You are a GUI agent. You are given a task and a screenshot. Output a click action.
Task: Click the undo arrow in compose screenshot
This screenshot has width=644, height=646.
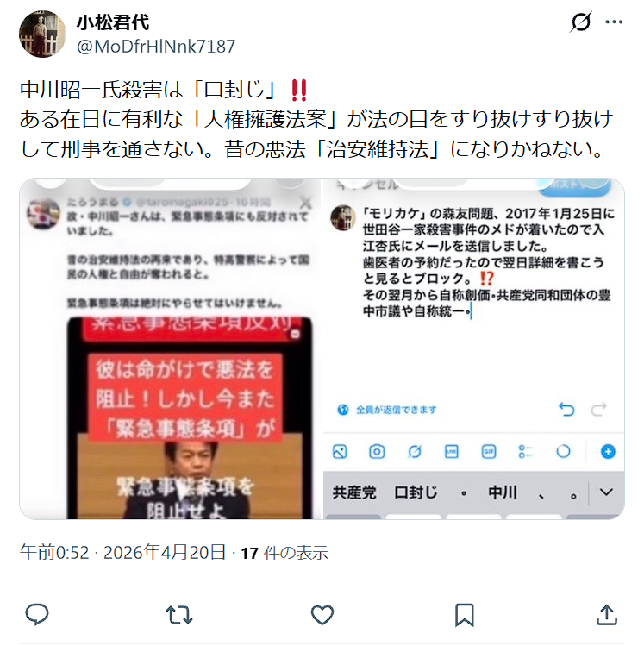[x=566, y=410]
